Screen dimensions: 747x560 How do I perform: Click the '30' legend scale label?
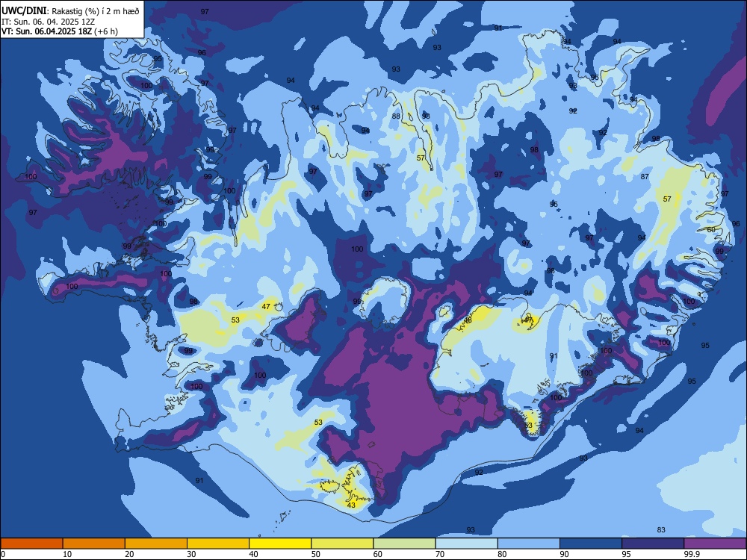click(191, 554)
